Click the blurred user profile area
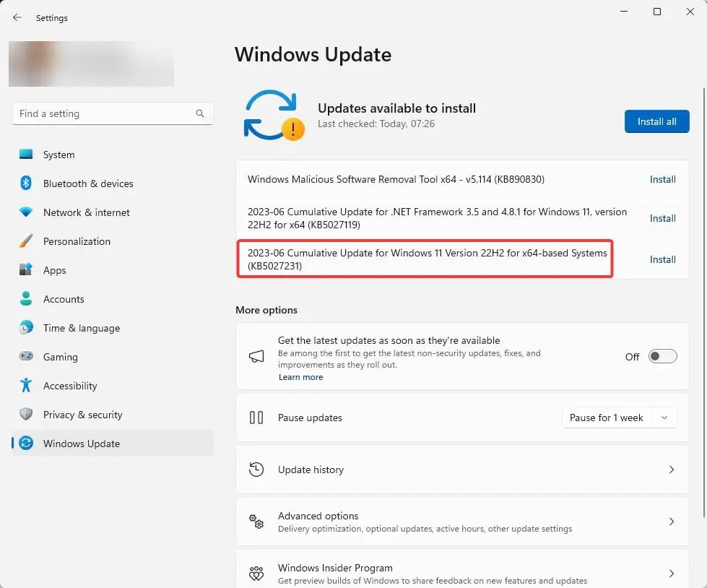Viewport: 707px width, 588px height. 92,64
